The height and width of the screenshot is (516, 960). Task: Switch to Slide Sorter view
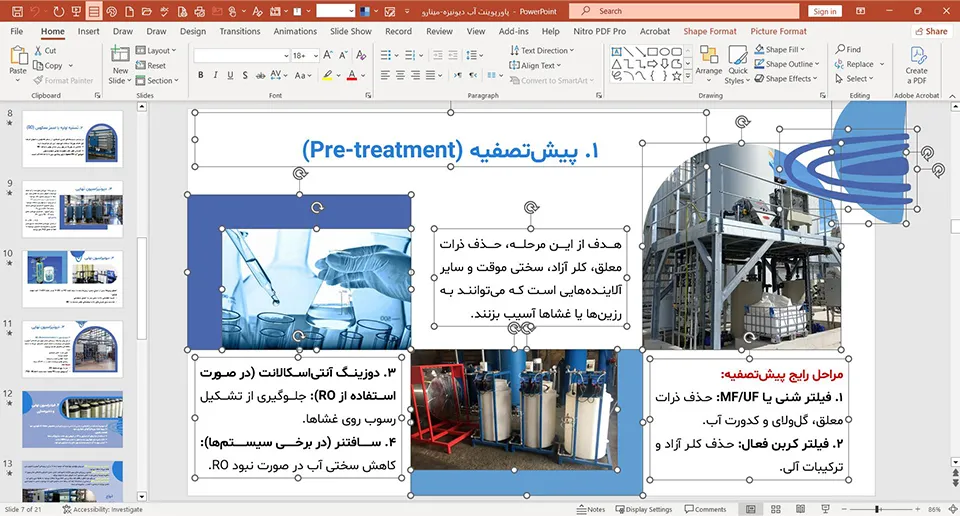(776, 509)
